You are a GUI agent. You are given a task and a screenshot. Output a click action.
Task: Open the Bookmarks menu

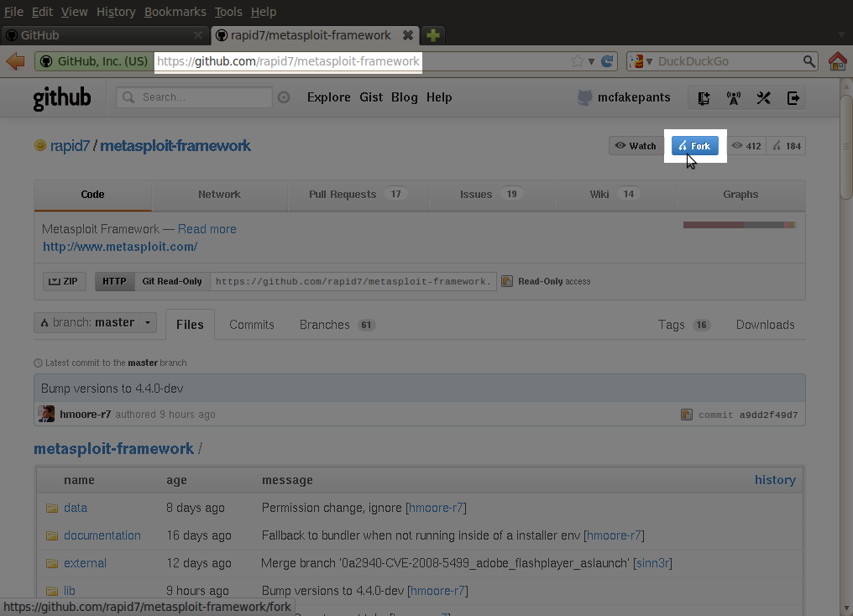coord(175,12)
